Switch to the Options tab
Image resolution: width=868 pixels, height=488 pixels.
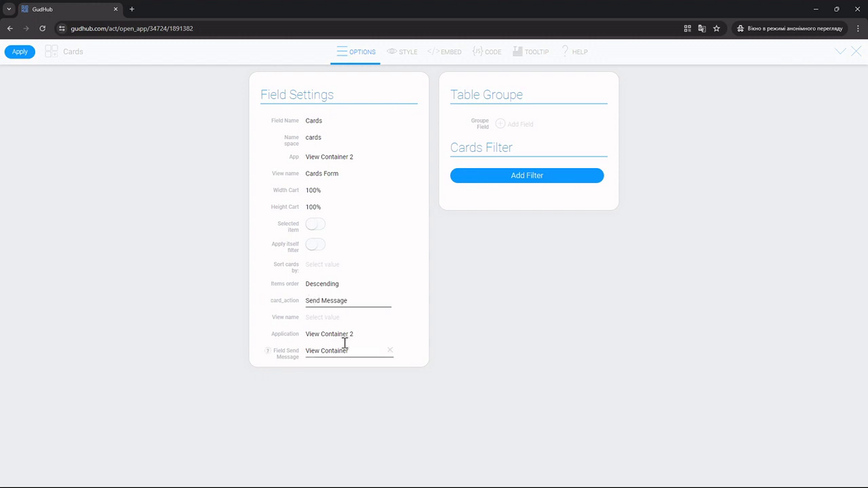point(356,52)
